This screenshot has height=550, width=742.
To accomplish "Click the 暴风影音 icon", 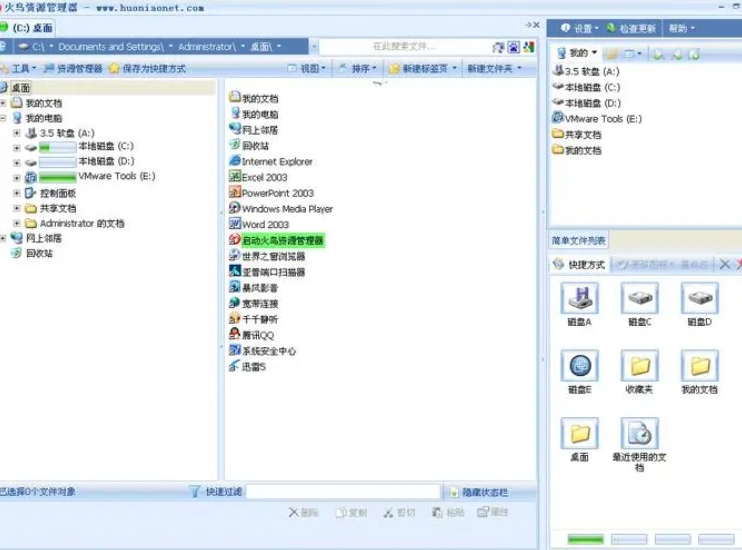I will (235, 287).
